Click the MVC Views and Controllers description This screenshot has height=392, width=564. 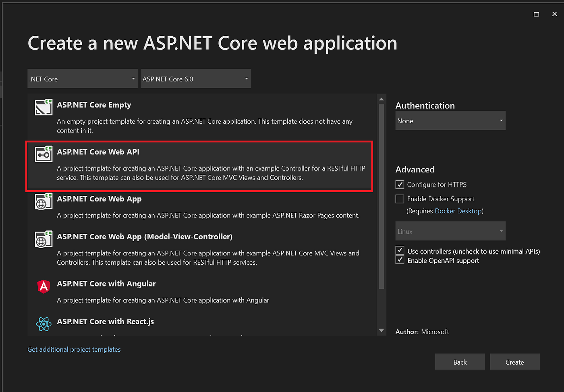click(208, 258)
